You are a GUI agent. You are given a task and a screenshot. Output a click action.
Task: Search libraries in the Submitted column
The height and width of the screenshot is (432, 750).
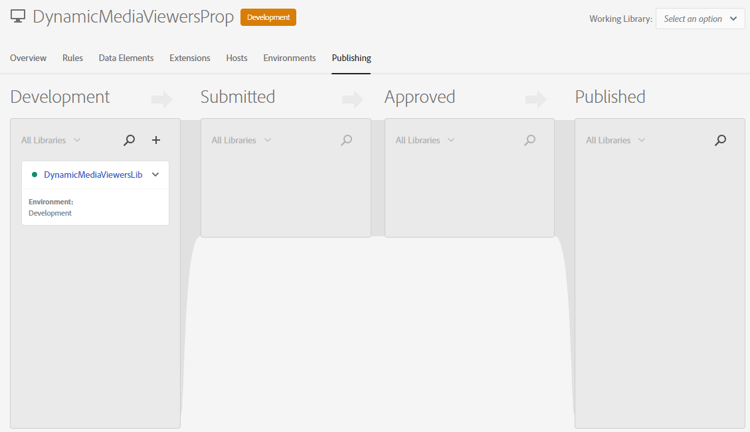(346, 140)
